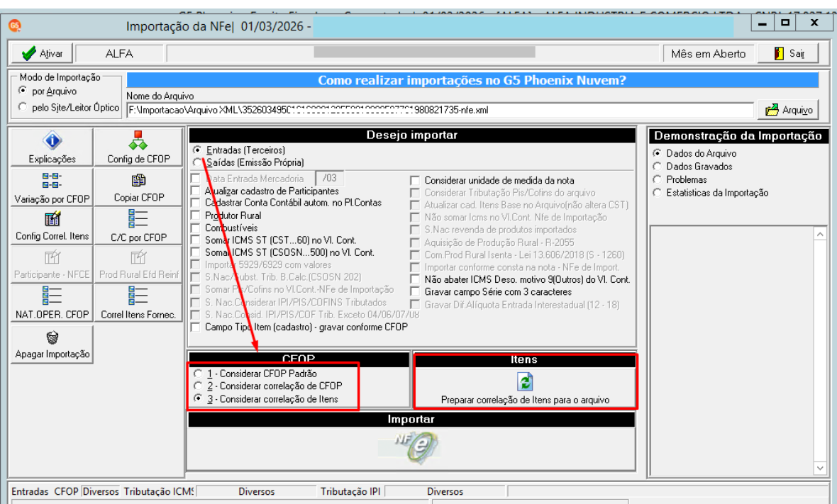
Task: Click the Diversos box next to CFOP
Action: pyautogui.click(x=101, y=491)
